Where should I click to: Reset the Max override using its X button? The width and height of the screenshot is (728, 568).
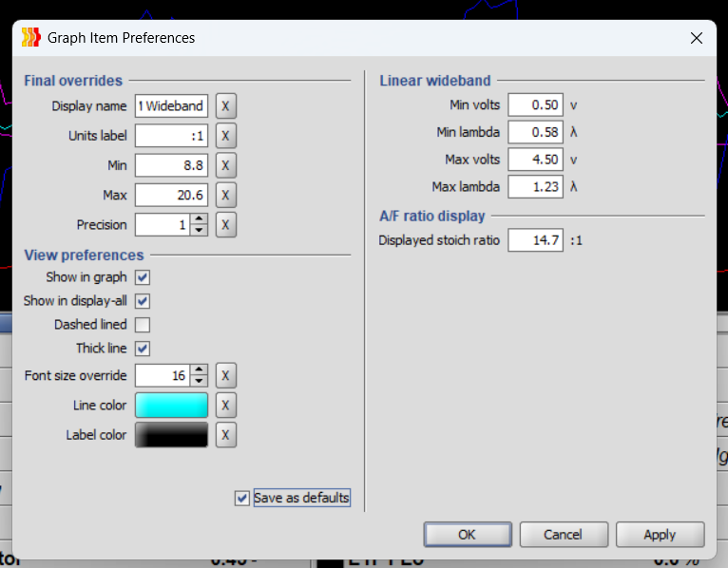(225, 195)
